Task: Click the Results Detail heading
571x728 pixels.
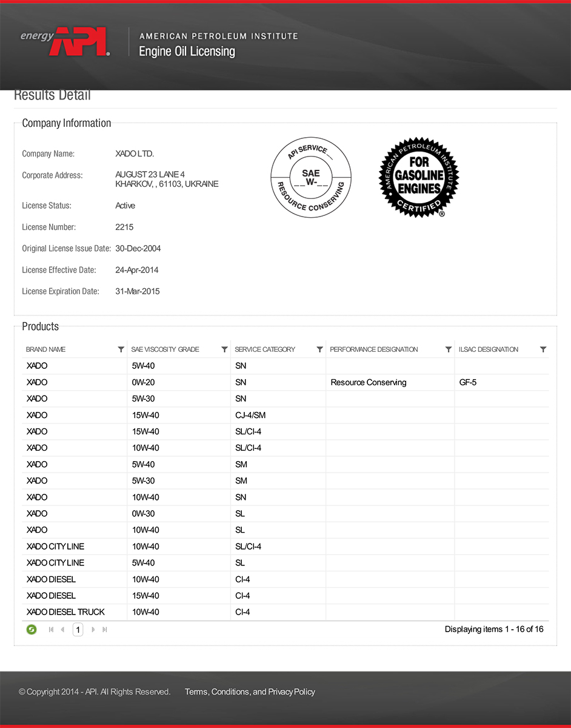Action: pyautogui.click(x=52, y=95)
